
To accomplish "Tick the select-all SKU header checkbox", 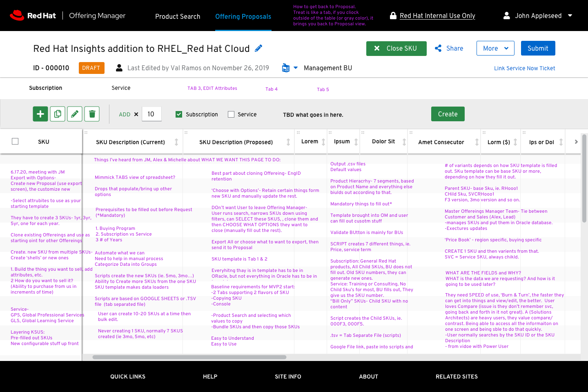I will pos(15,141).
